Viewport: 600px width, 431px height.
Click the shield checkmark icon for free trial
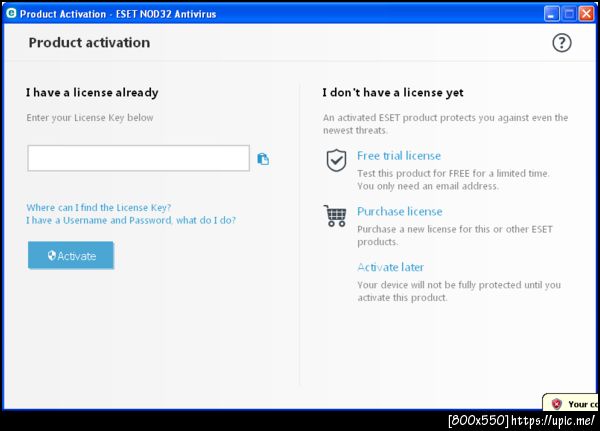[336, 160]
